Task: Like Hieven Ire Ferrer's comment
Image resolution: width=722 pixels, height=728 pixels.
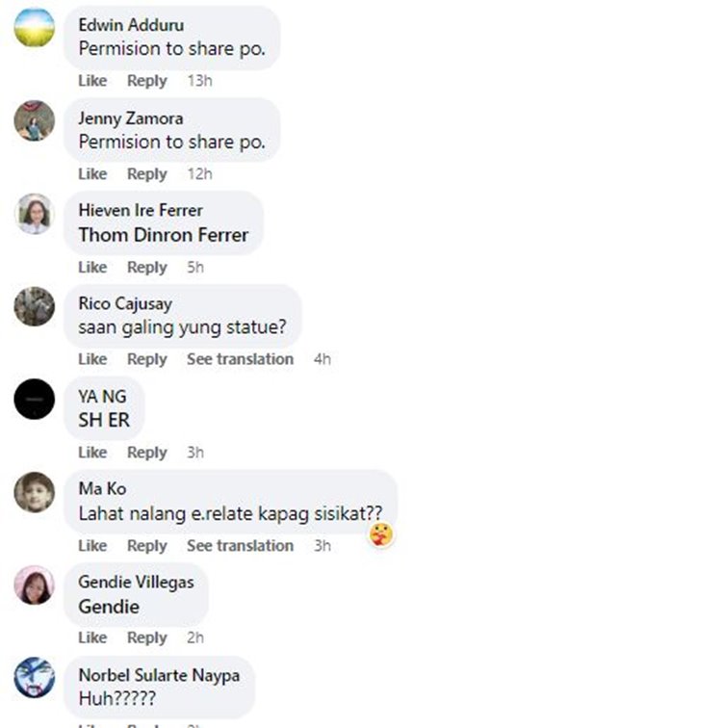Action: 92,268
